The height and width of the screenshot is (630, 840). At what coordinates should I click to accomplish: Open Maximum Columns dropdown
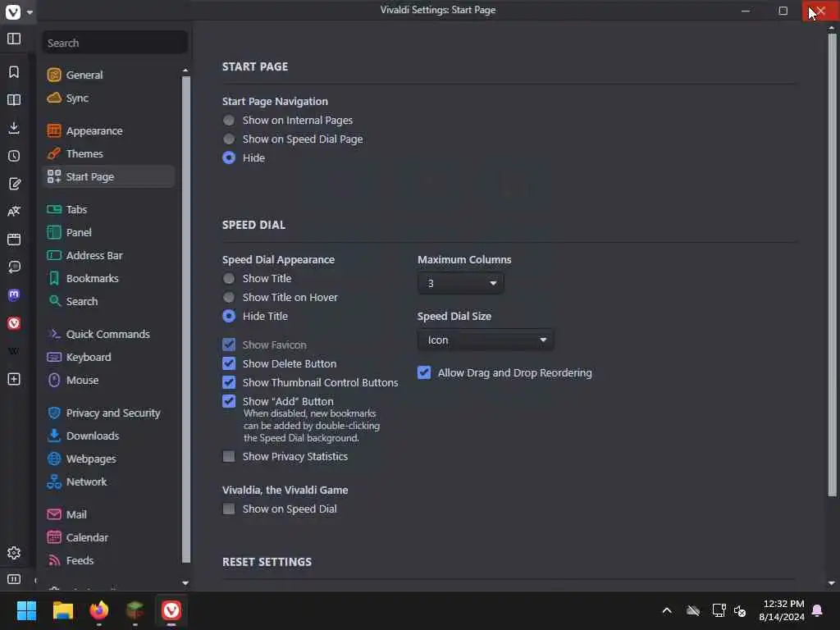click(461, 283)
